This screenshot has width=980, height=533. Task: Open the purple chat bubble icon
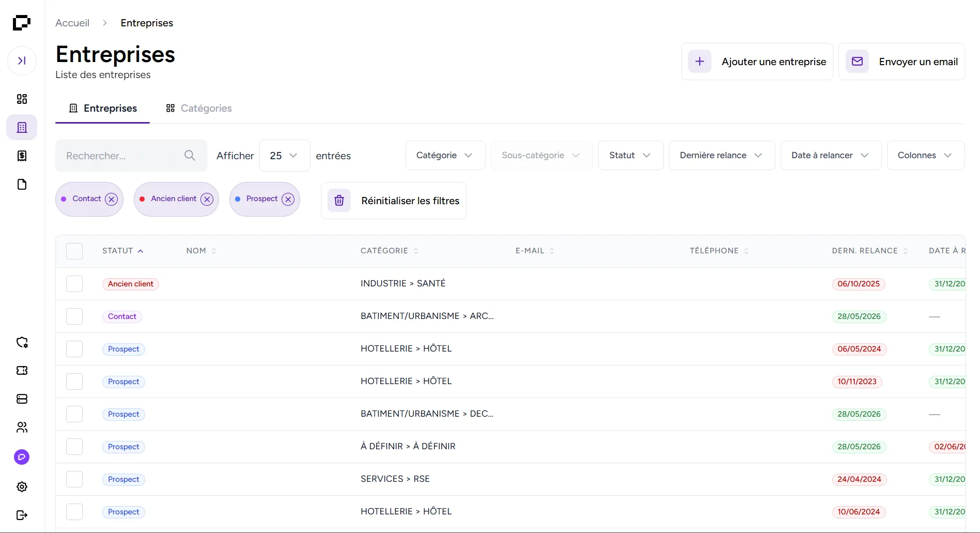tap(22, 457)
